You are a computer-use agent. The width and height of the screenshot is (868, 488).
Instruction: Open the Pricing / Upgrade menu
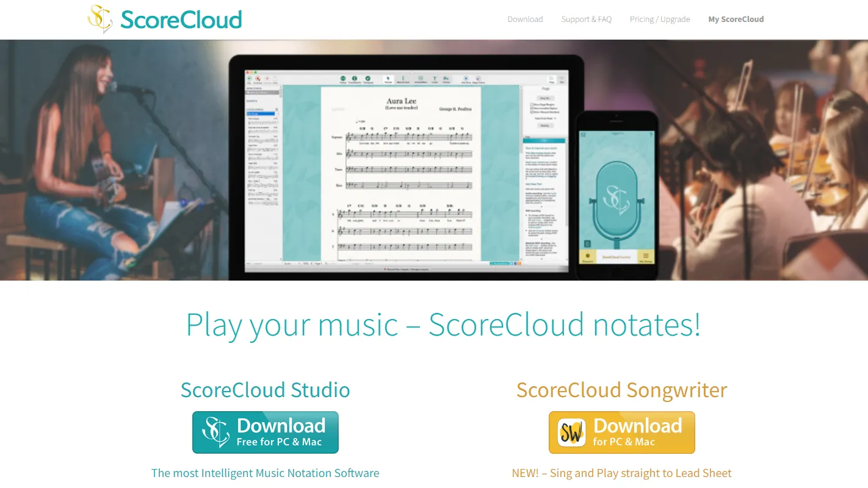click(x=660, y=19)
